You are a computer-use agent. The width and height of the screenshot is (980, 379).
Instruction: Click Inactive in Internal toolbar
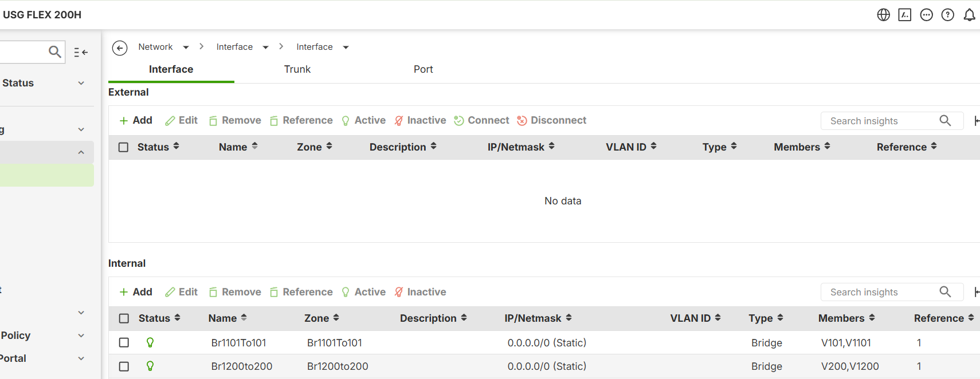click(x=420, y=292)
